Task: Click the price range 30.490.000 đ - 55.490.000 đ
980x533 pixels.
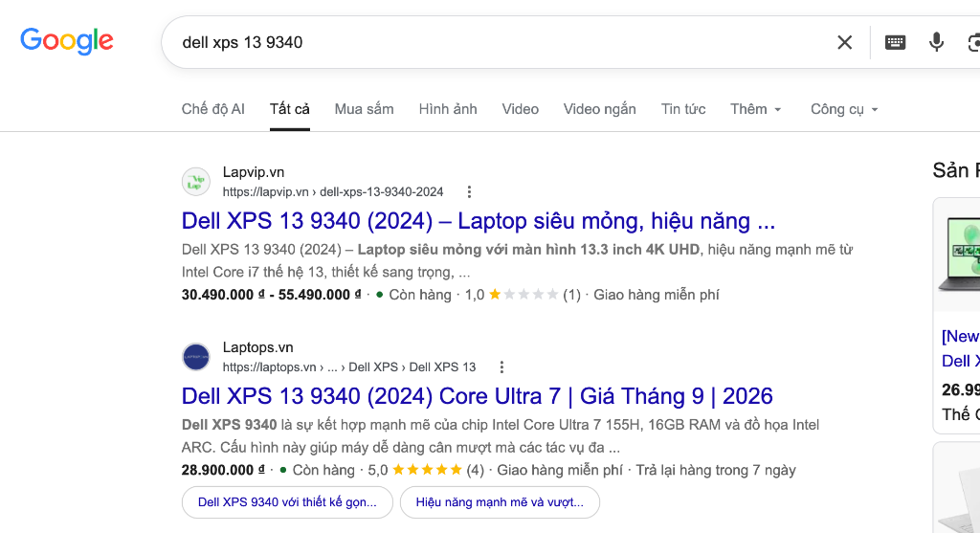Action: pos(271,295)
